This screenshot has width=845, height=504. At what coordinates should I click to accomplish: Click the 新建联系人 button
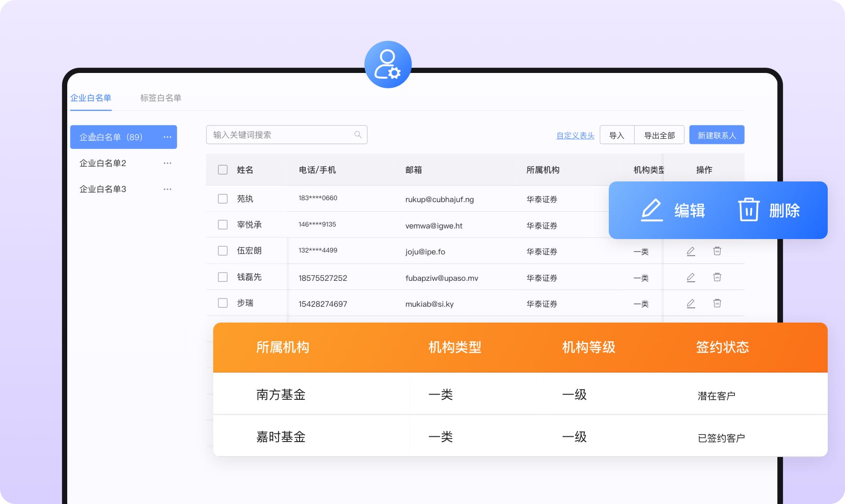coord(717,135)
